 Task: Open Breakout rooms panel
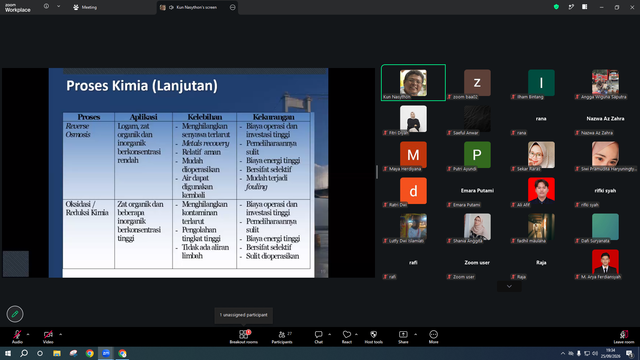[x=244, y=337]
